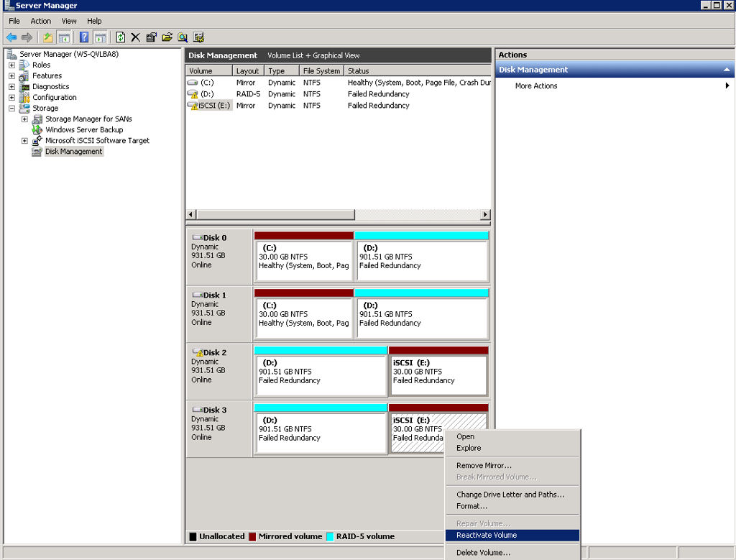Expand the Features tree node
Viewport: 736px width, 560px height.
tap(11, 76)
